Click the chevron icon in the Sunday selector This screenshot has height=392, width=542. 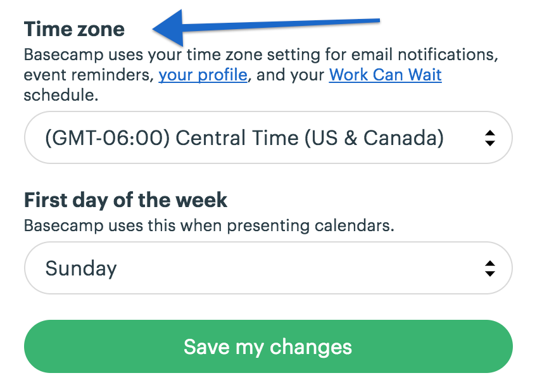(490, 268)
